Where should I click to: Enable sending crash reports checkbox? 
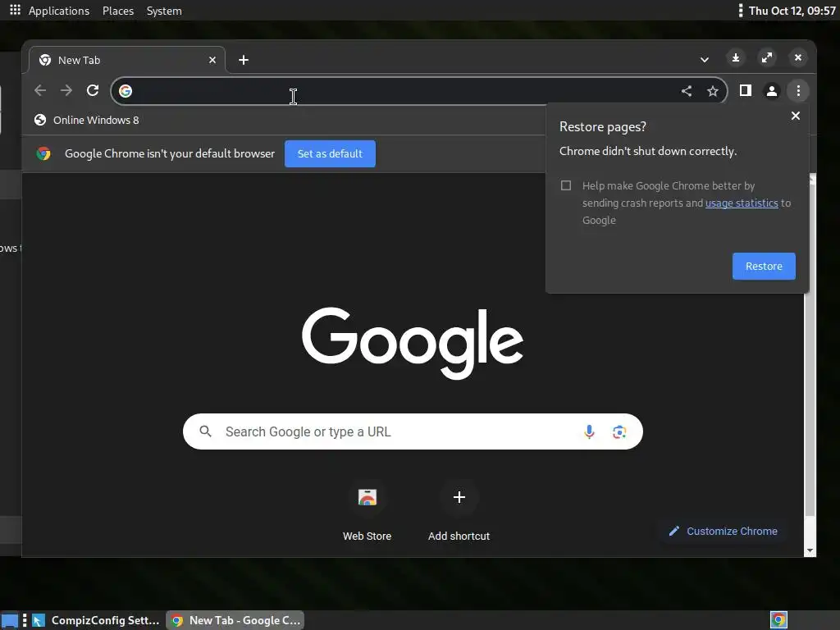(566, 185)
